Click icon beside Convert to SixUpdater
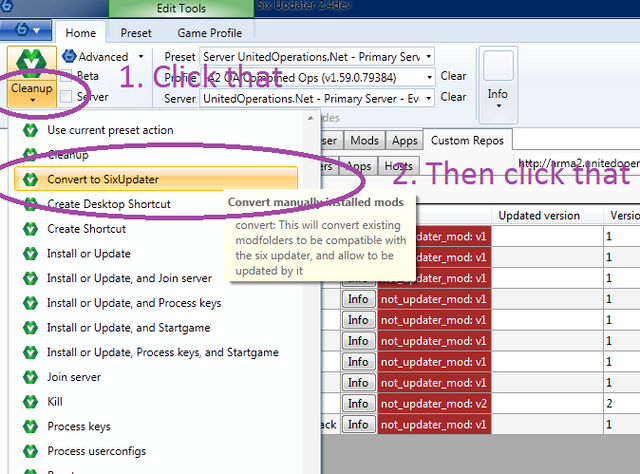This screenshot has width=640, height=474. (x=30, y=179)
